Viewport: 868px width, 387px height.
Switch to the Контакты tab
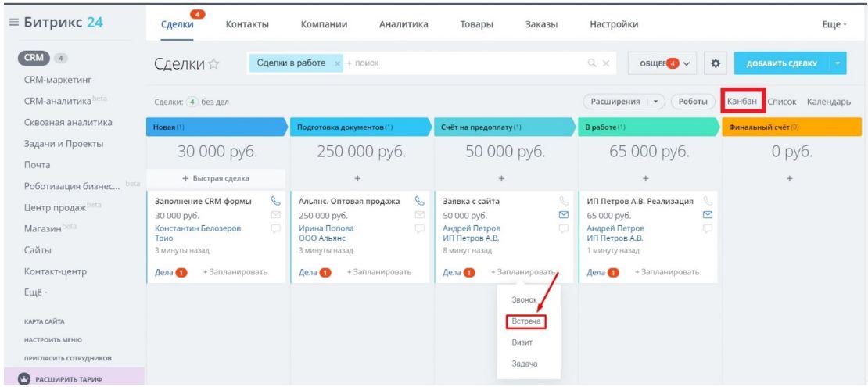pyautogui.click(x=247, y=24)
